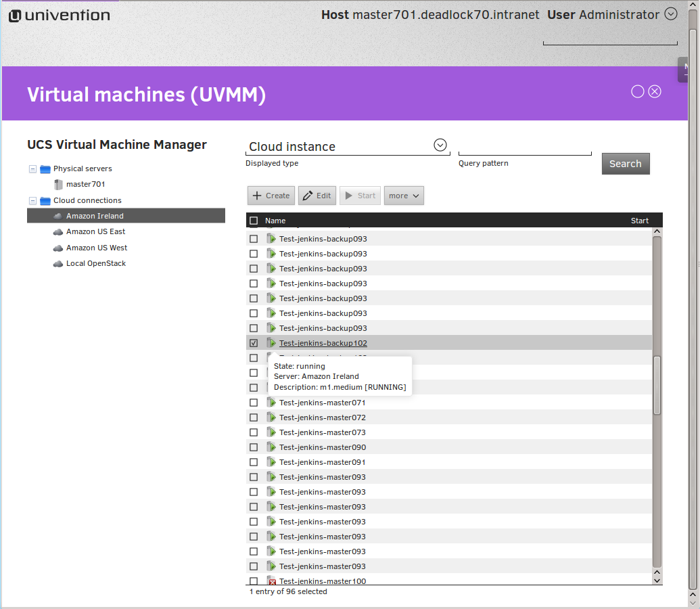Image resolution: width=700 pixels, height=609 pixels.
Task: Check the Test-jenkins-master072 checkbox
Action: [x=254, y=418]
